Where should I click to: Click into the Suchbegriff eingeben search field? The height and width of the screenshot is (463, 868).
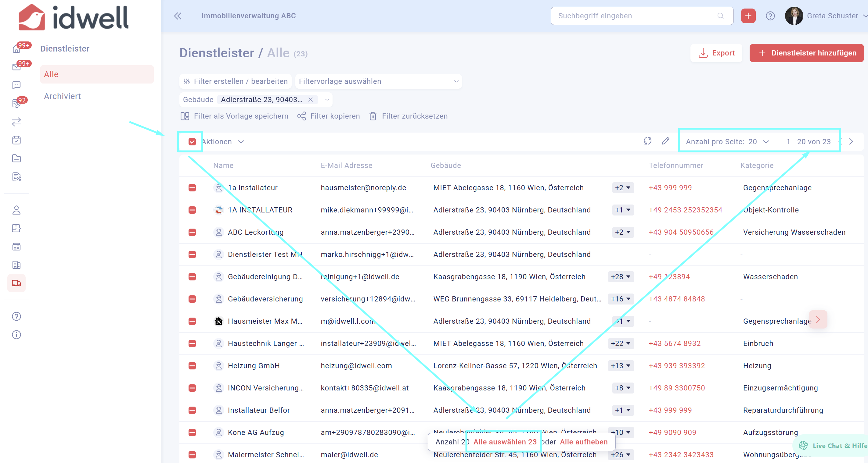(x=636, y=16)
